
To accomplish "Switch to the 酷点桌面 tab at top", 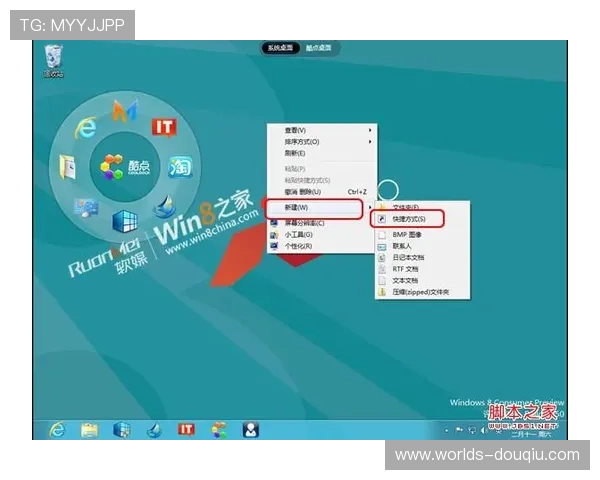I will click(x=320, y=48).
